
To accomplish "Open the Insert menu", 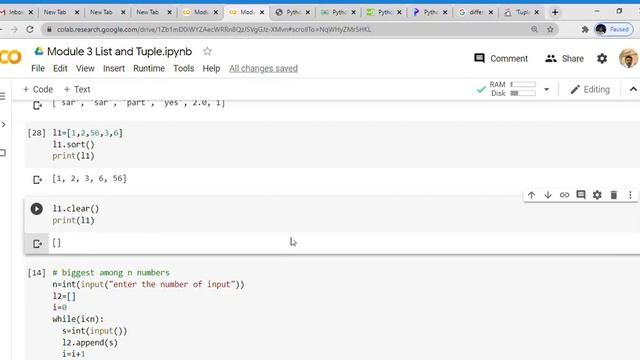I will tap(114, 69).
